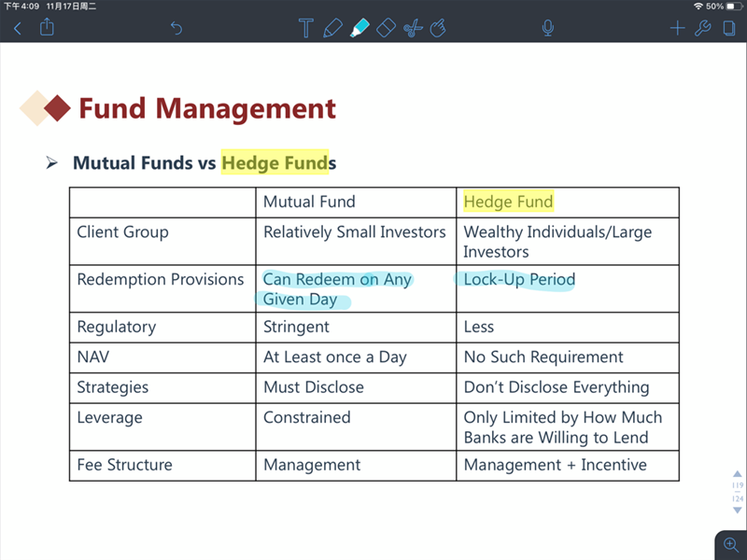Tap the battery percentage in status bar

click(x=714, y=7)
